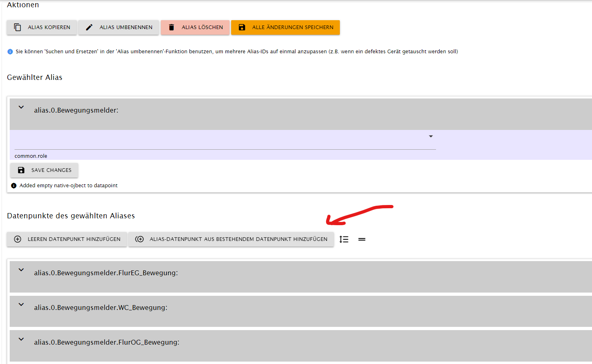Expand the WC_Bewegung datapoint chevron

tap(21, 305)
